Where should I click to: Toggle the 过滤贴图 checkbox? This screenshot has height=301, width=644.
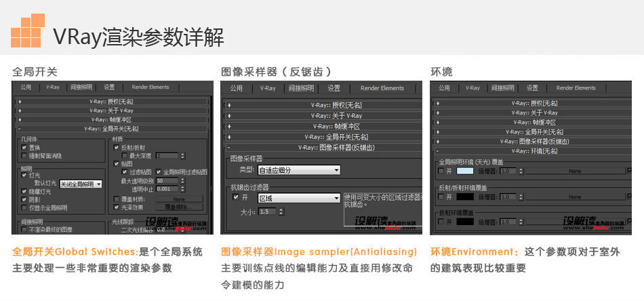pos(125,172)
